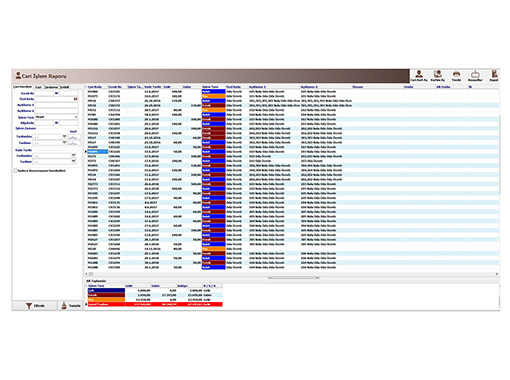Image resolution: width=510 pixels, height=380 pixels.
Task: Click the Filtrele funnel button
Action: pos(35,306)
